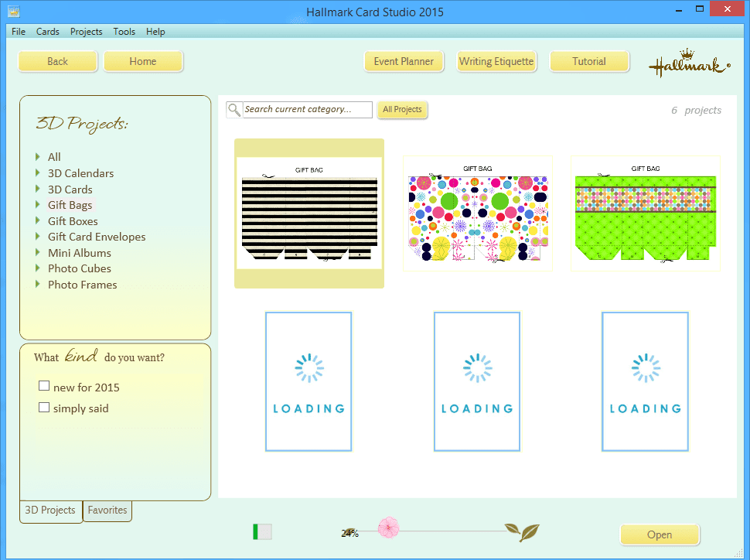Viewport: 750px width, 560px height.
Task: Switch to the 3D Projects tab
Action: pos(50,510)
